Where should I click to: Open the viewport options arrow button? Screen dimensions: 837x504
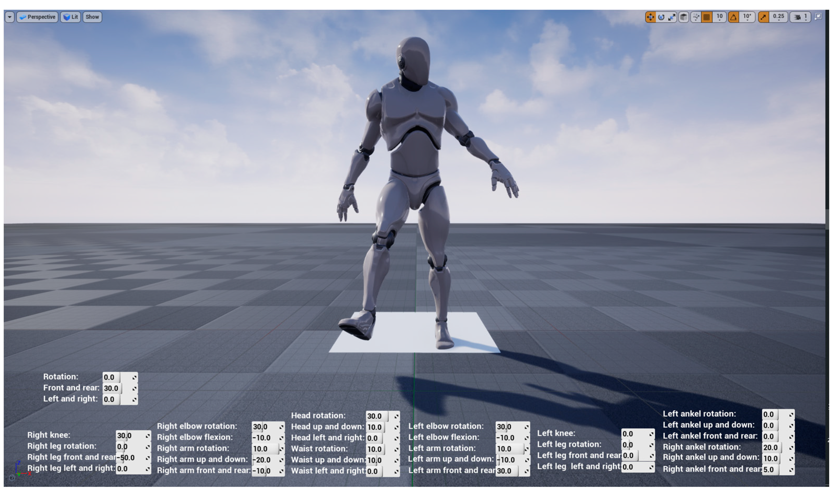(9, 17)
